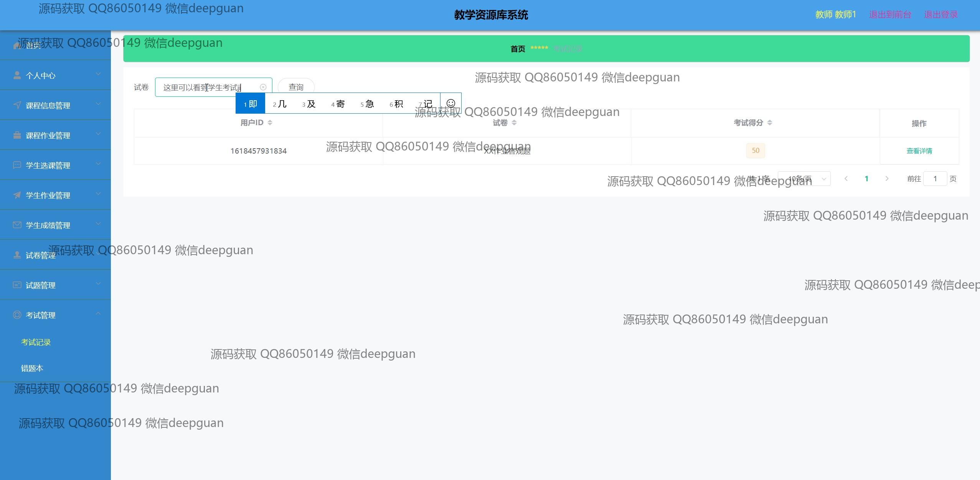
Task: Click the 查询 search button
Action: coord(296,87)
